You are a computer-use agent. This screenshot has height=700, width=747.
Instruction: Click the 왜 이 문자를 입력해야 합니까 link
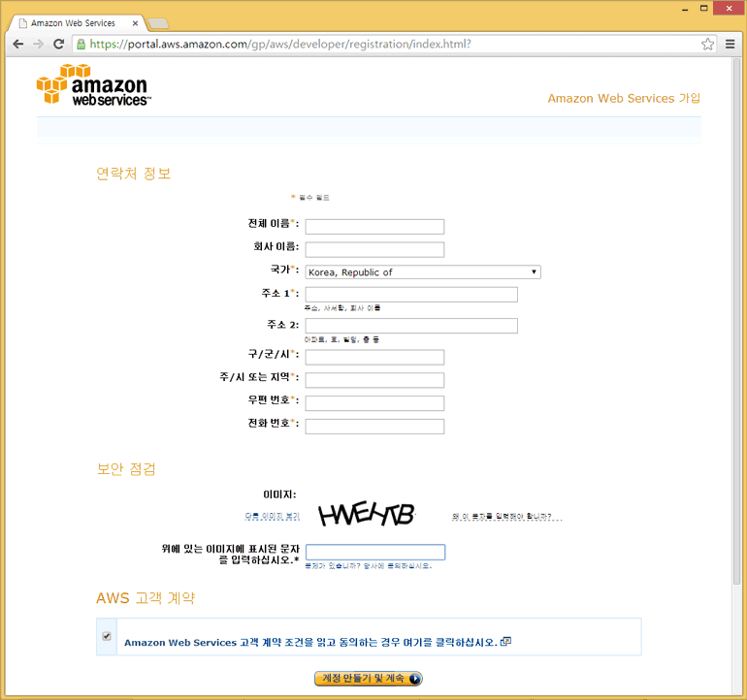pyautogui.click(x=506, y=517)
